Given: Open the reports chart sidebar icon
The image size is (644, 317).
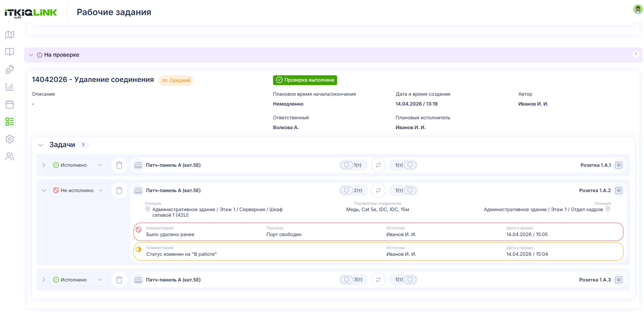Looking at the screenshot, I should [10, 87].
